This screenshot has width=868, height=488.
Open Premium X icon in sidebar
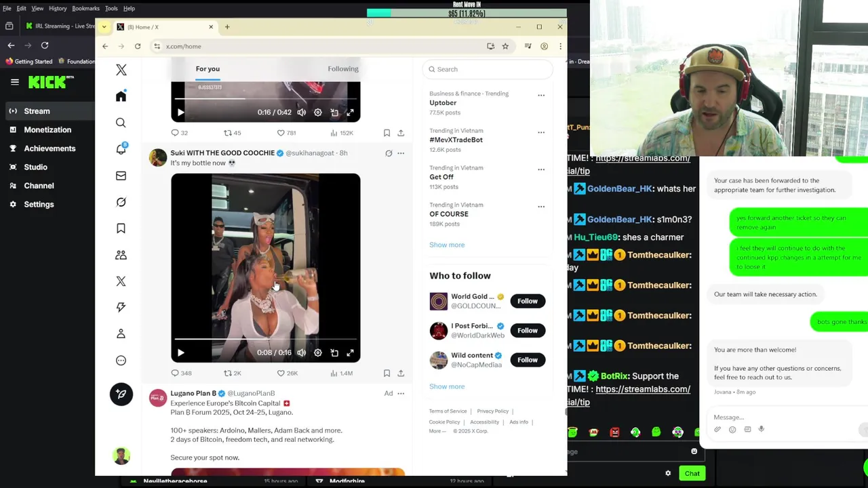pyautogui.click(x=121, y=281)
